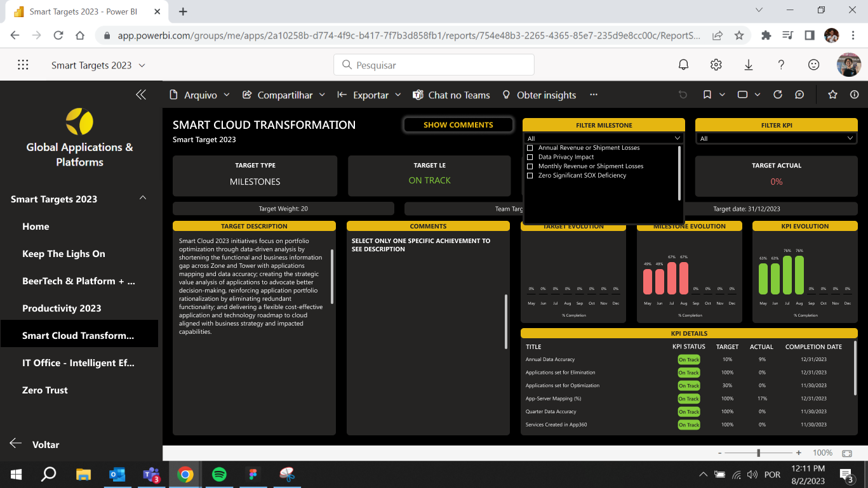The image size is (868, 488).
Task: Click the notifications bell icon
Action: pyautogui.click(x=683, y=65)
